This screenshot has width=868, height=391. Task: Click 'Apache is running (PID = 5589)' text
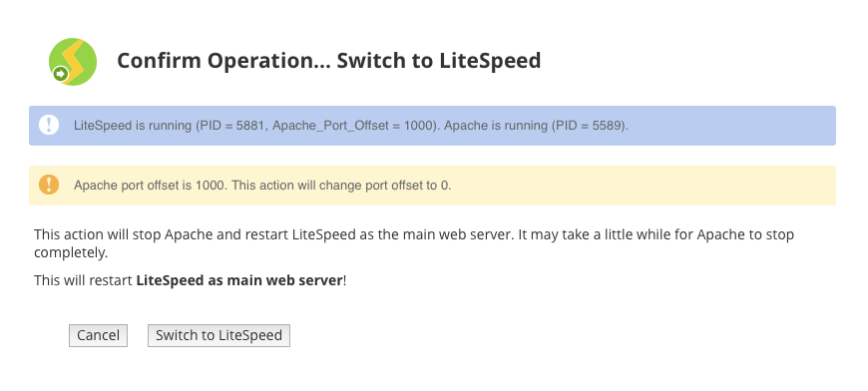click(x=536, y=126)
